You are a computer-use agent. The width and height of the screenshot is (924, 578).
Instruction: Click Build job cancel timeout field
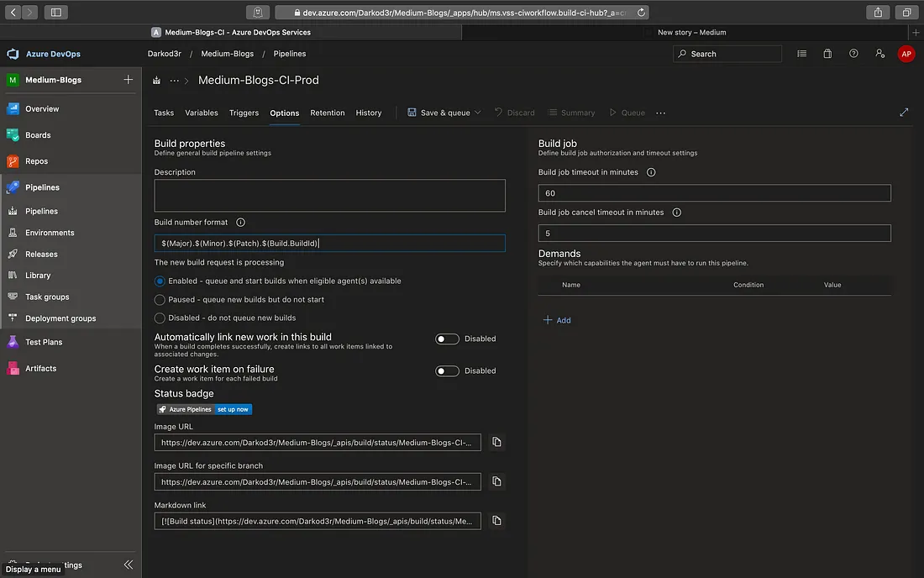tap(714, 234)
